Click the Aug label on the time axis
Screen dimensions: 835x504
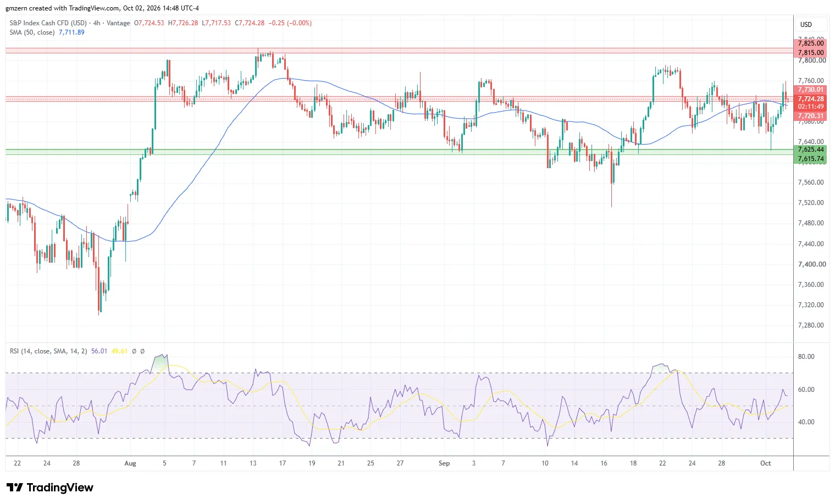[130, 463]
